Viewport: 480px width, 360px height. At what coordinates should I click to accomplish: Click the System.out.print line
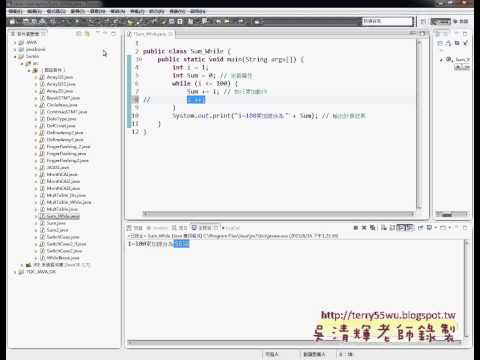click(x=269, y=116)
